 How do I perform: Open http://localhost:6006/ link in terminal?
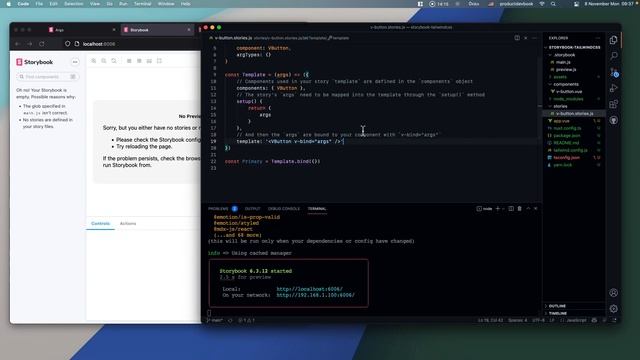pos(309,289)
